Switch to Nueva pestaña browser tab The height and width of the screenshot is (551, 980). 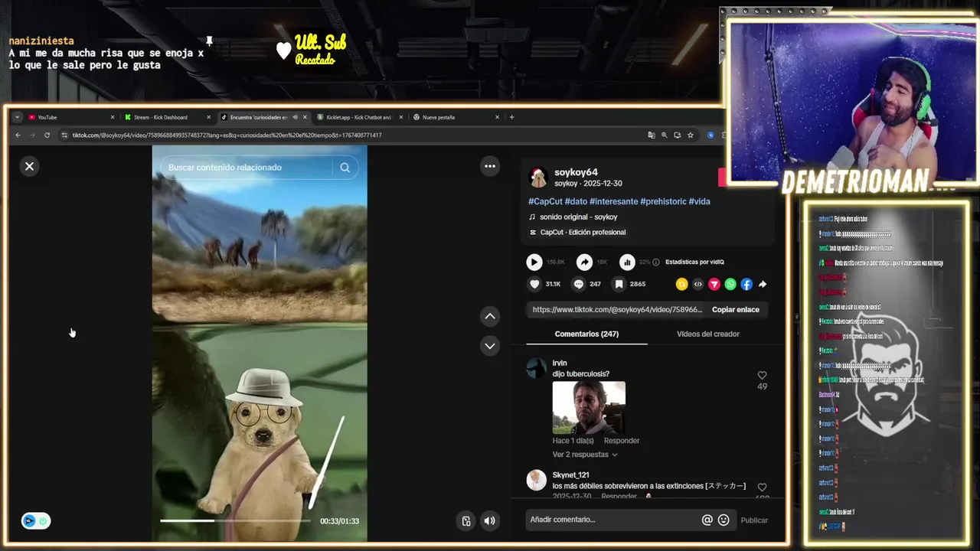pyautogui.click(x=456, y=117)
